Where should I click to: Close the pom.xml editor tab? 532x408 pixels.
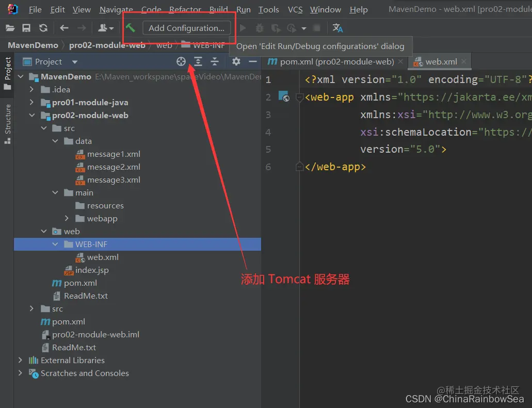[x=401, y=61]
